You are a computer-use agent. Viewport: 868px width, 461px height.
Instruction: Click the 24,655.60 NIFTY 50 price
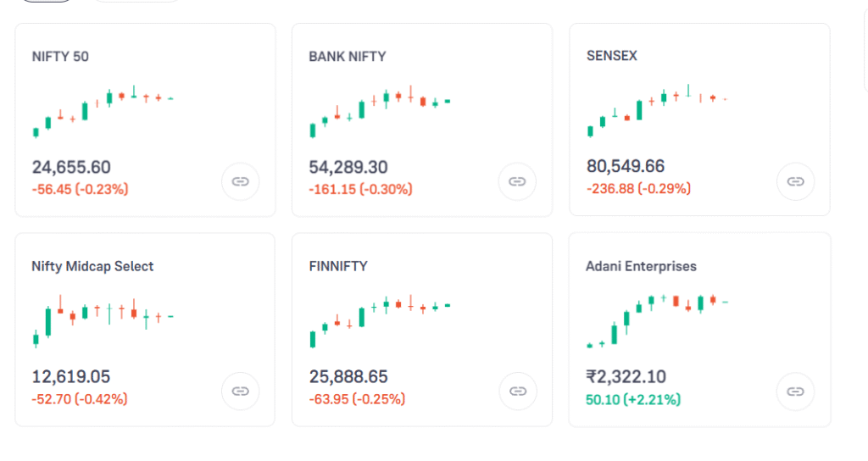[71, 167]
